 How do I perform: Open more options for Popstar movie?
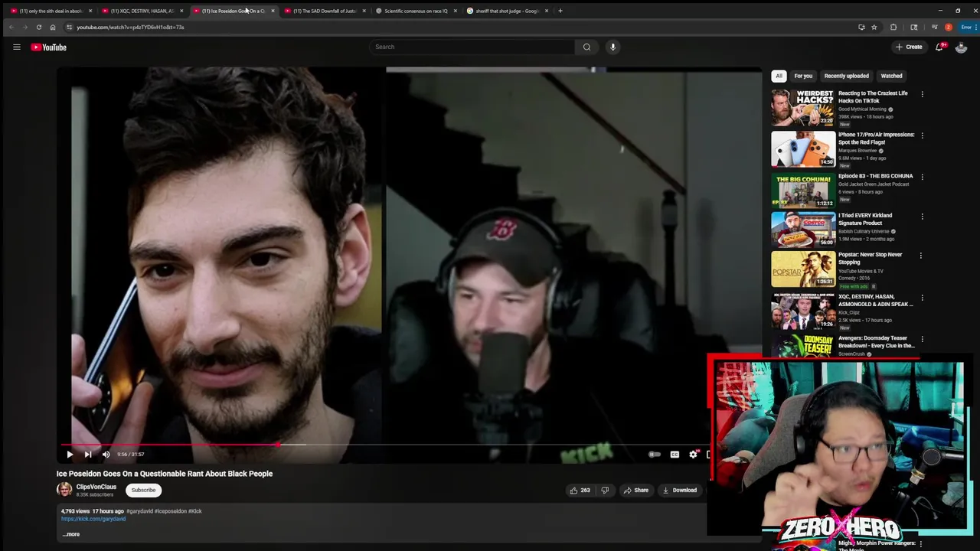pos(921,256)
